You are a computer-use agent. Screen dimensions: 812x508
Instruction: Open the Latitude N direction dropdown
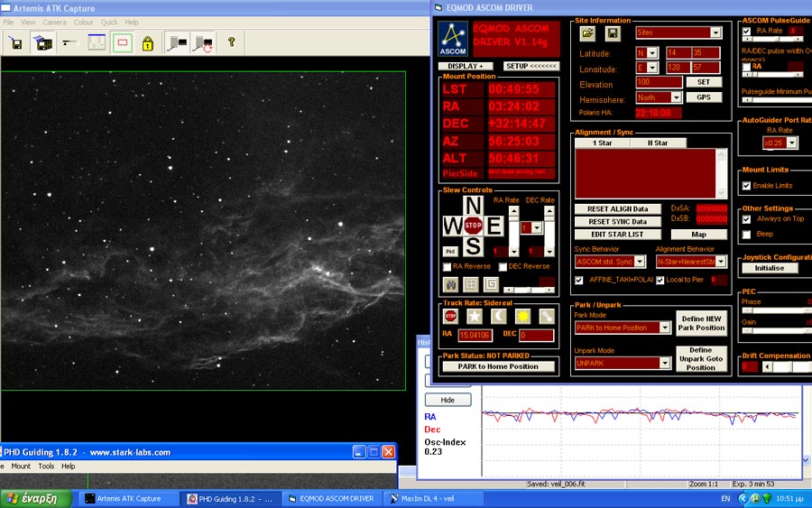pyautogui.click(x=652, y=53)
